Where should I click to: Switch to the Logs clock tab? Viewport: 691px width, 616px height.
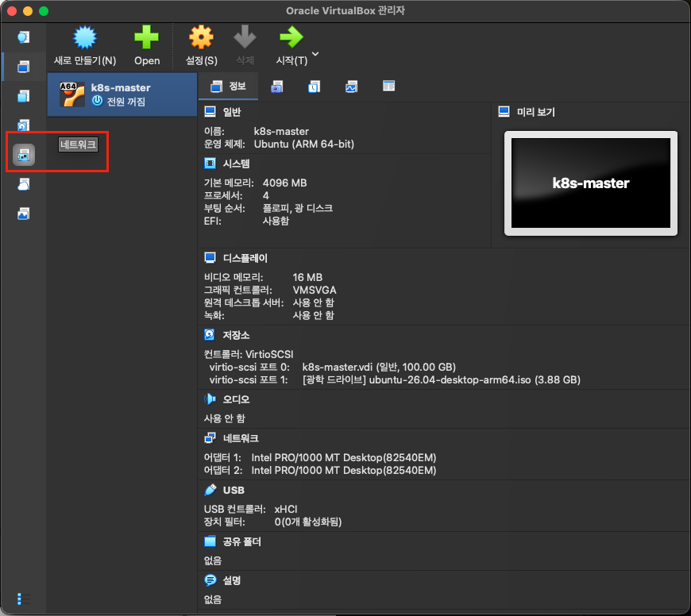tap(315, 87)
